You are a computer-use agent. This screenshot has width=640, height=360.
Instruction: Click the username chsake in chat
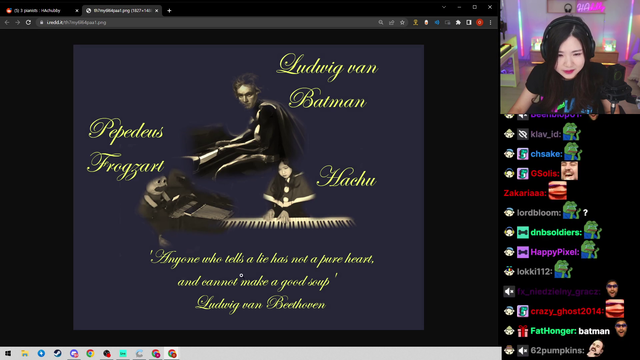[547, 154]
